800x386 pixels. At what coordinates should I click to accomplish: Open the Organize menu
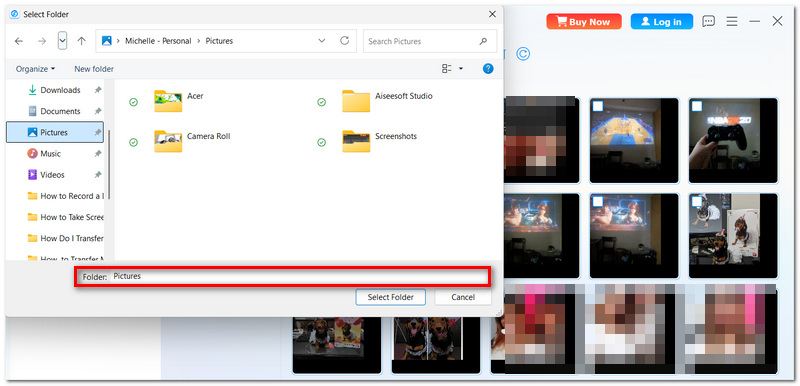35,69
